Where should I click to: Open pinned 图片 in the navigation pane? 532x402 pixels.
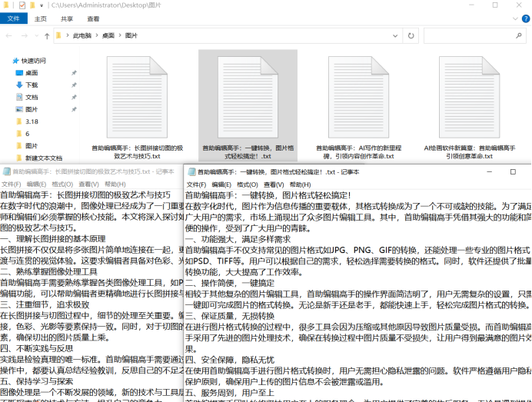(x=32, y=110)
